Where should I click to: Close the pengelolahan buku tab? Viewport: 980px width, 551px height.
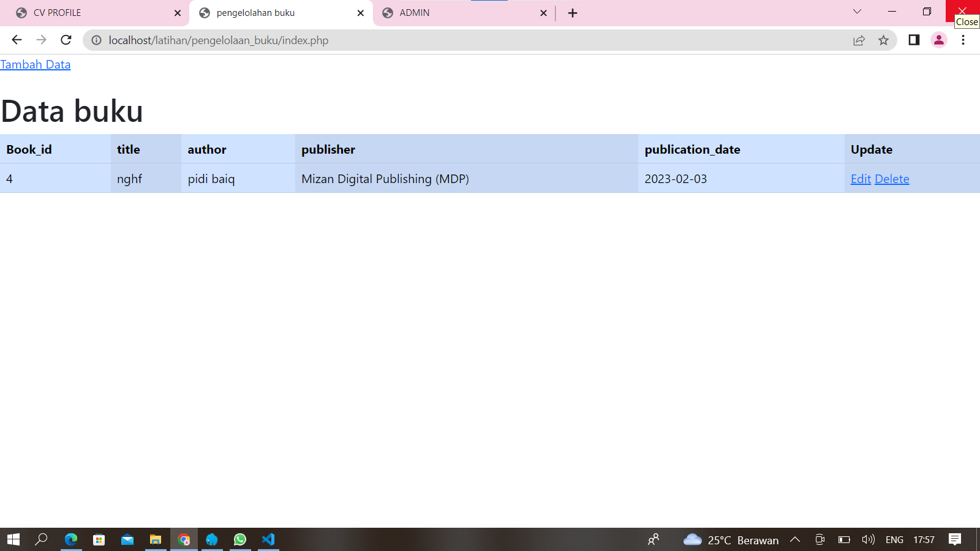[x=361, y=13]
